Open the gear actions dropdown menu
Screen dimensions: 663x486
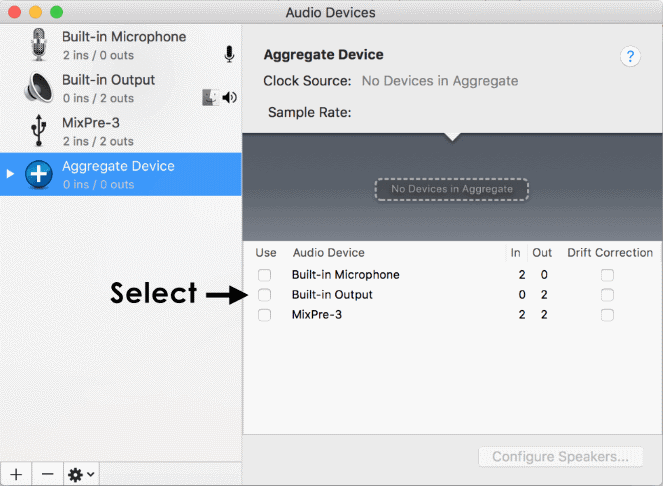80,474
